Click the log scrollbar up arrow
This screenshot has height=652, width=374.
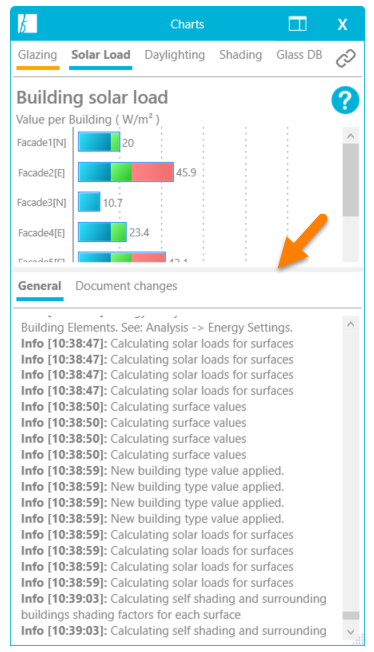(x=351, y=324)
